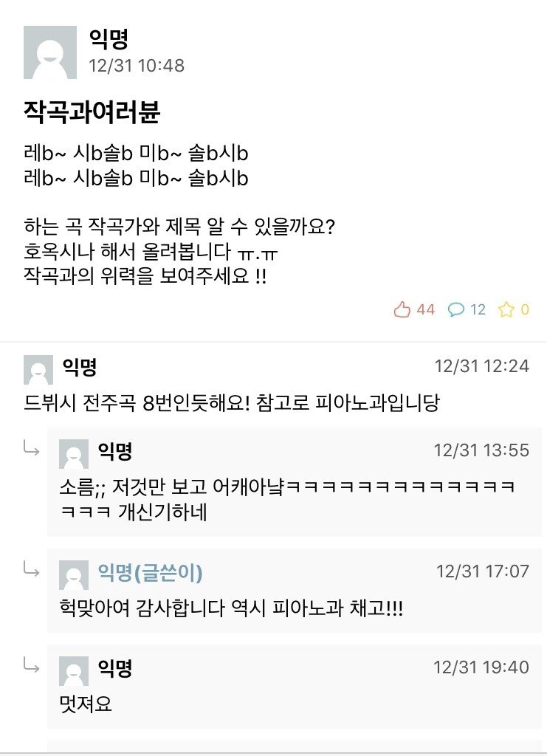Image resolution: width=547 pixels, height=756 pixels.
Task: Click the star scrap icon
Action: 506,309
